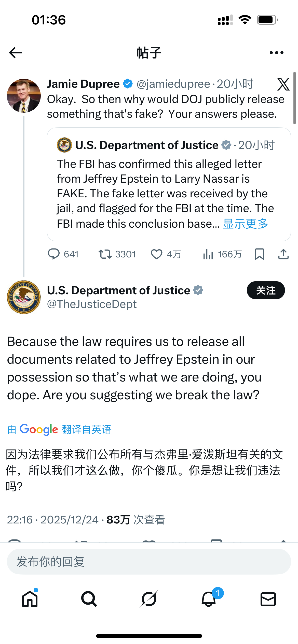This screenshot has width=298, height=644.
Task: Open the search tab in bottom bar
Action: click(x=89, y=599)
